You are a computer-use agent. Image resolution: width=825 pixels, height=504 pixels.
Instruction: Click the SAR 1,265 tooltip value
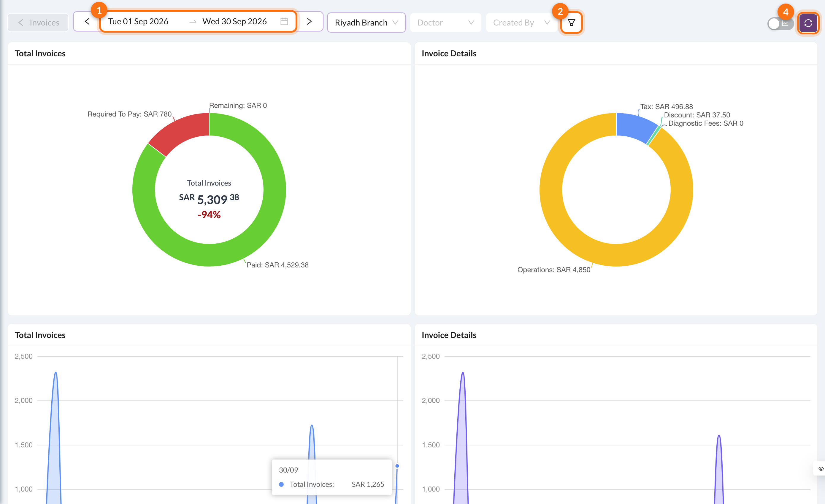point(368,484)
